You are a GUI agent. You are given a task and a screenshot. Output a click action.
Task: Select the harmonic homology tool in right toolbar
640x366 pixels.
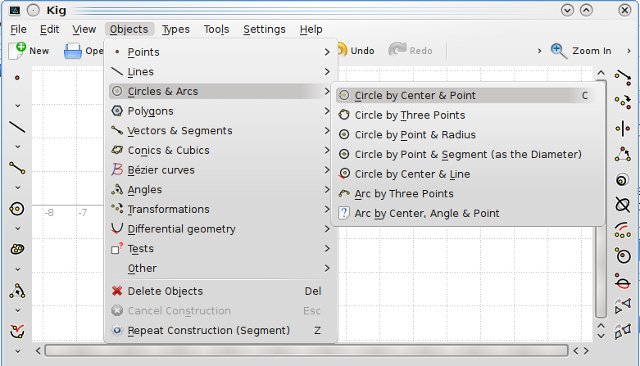(623, 306)
